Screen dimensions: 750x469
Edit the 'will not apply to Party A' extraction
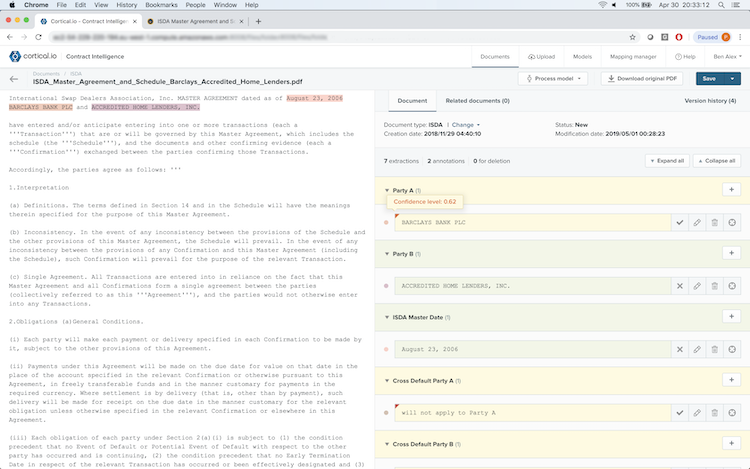697,413
